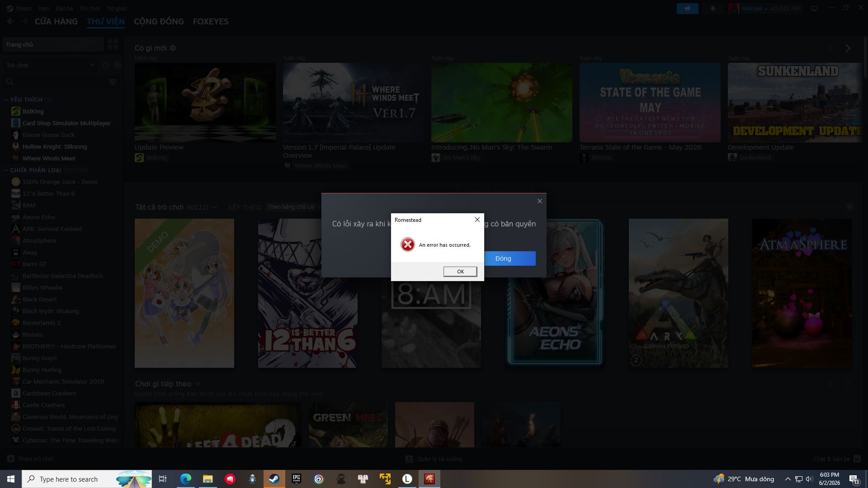
Task: Close the Romestead error dialog with X
Action: (477, 220)
